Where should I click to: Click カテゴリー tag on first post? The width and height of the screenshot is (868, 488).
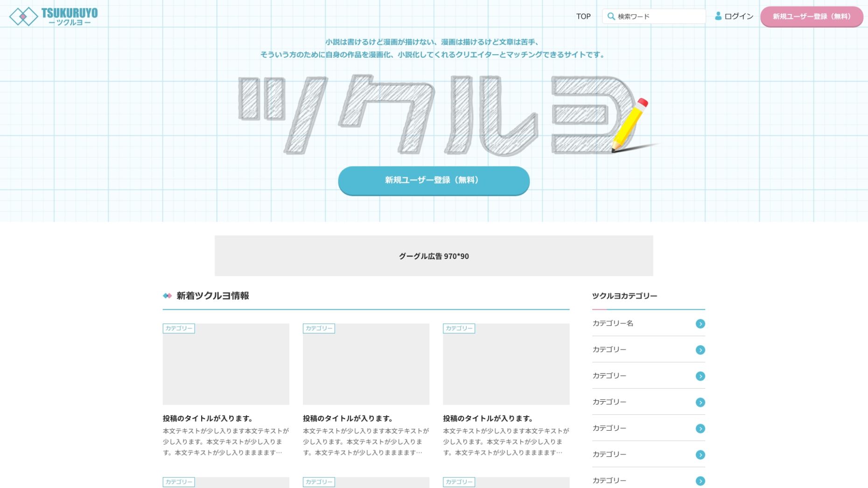tap(179, 328)
